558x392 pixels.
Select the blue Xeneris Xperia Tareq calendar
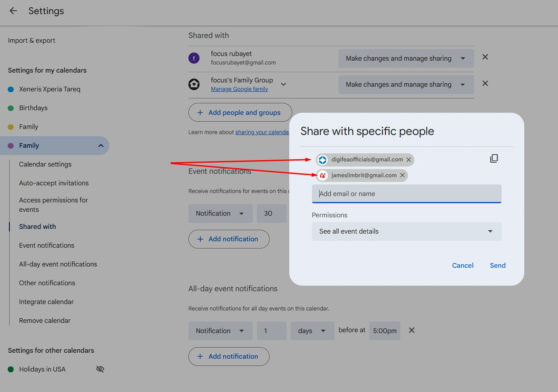[x=50, y=89]
